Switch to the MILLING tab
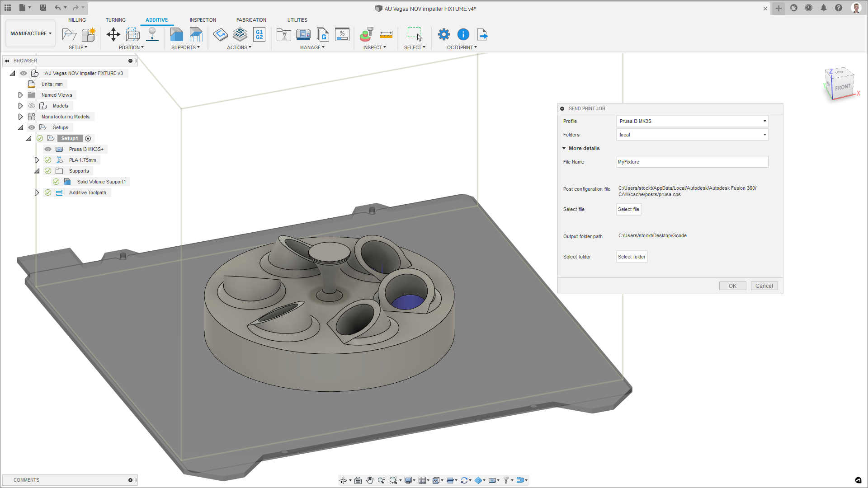868x488 pixels. [x=77, y=20]
